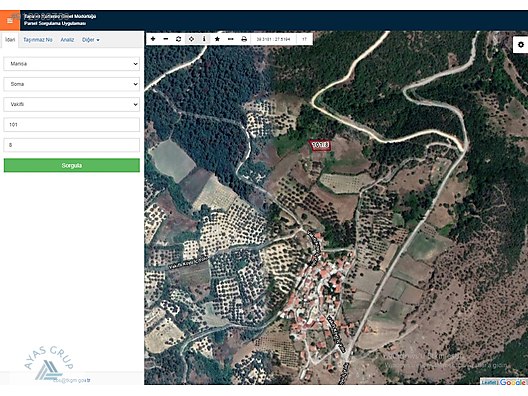The width and height of the screenshot is (528, 396).
Task: Toggle the crosshair locate tool
Action: point(191,39)
